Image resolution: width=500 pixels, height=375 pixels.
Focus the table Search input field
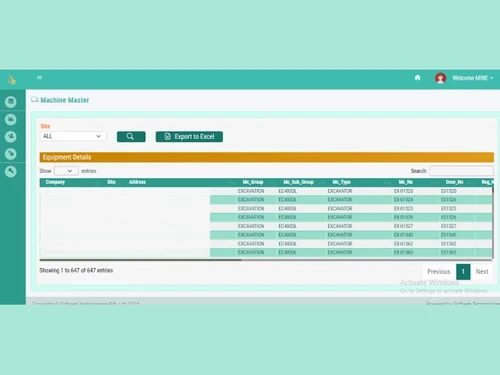(x=462, y=171)
